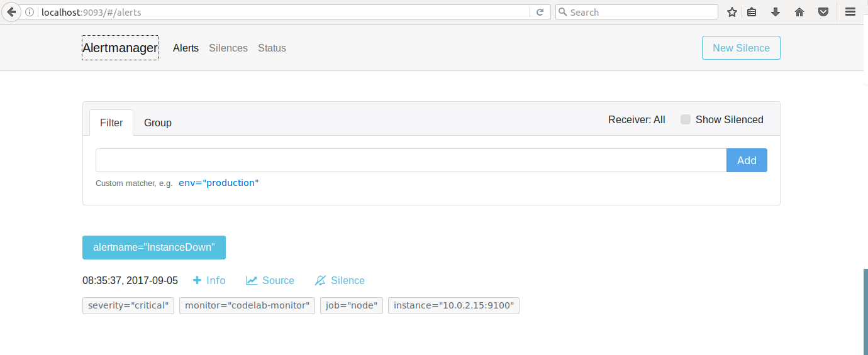Viewport: 868px width, 355px height.
Task: Click the Add matcher button
Action: coord(747,160)
